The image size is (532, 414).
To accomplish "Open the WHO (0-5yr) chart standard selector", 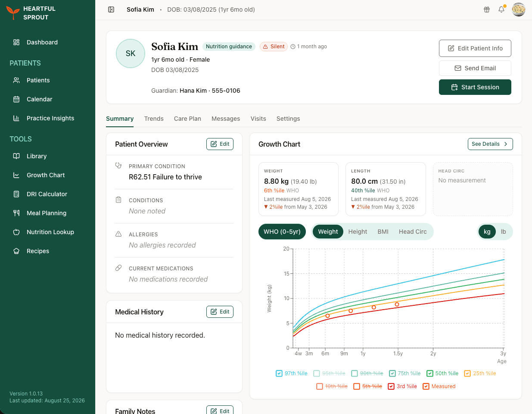I will point(282,232).
